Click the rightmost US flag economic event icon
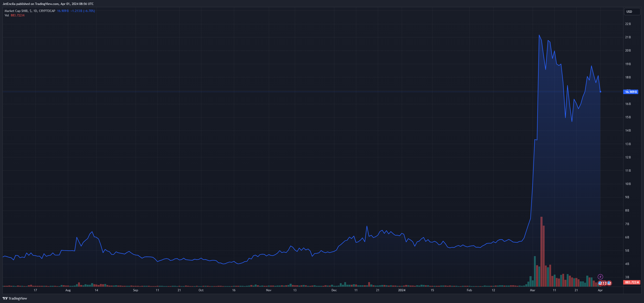This screenshot has height=303, width=644. click(x=609, y=283)
